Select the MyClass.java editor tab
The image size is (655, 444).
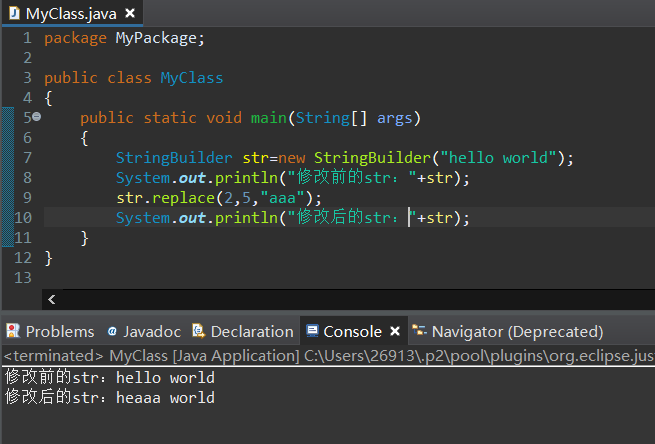click(72, 14)
